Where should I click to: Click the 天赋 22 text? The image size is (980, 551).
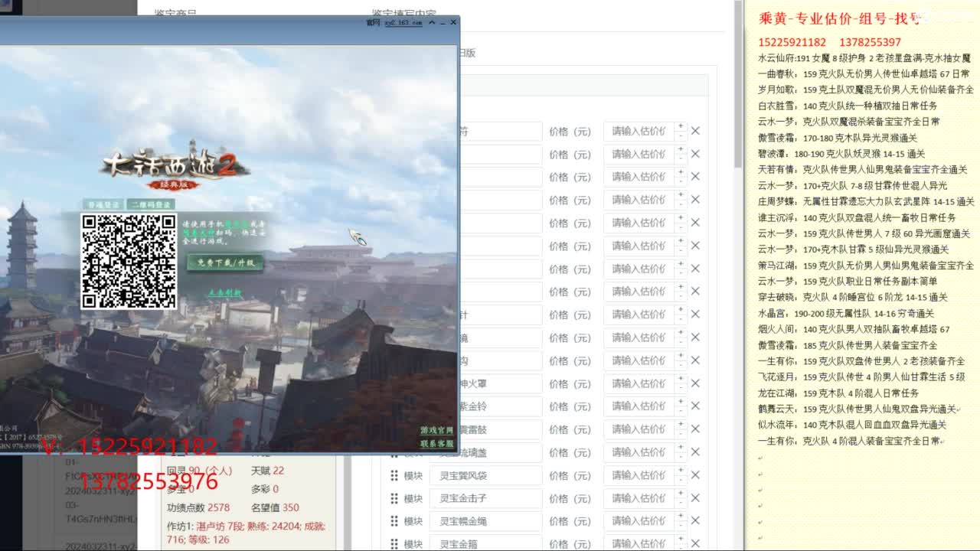267,471
